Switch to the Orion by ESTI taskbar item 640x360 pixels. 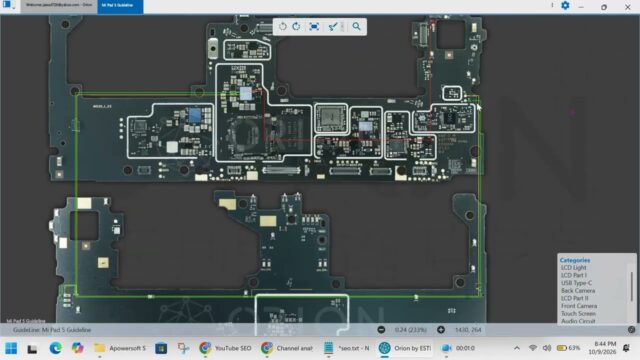(x=404, y=348)
